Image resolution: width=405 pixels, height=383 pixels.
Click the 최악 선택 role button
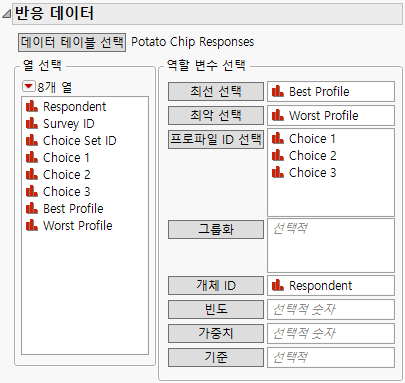coord(216,115)
